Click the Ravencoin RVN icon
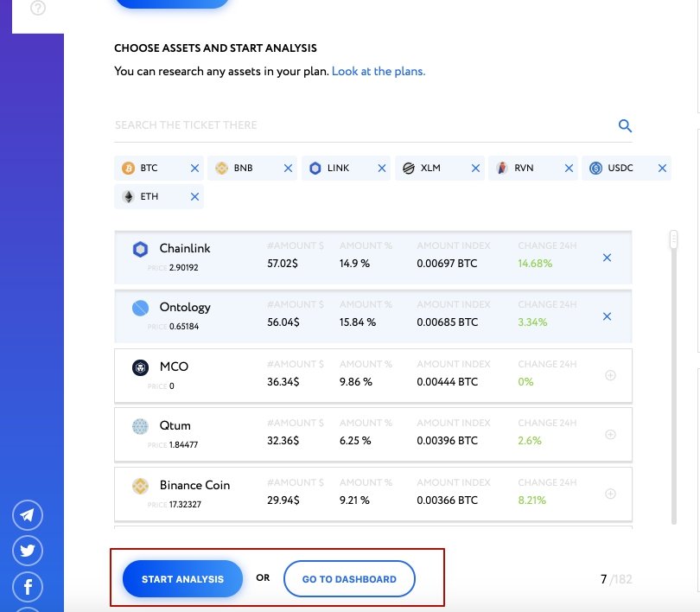Image resolution: width=700 pixels, height=612 pixels. coord(502,169)
